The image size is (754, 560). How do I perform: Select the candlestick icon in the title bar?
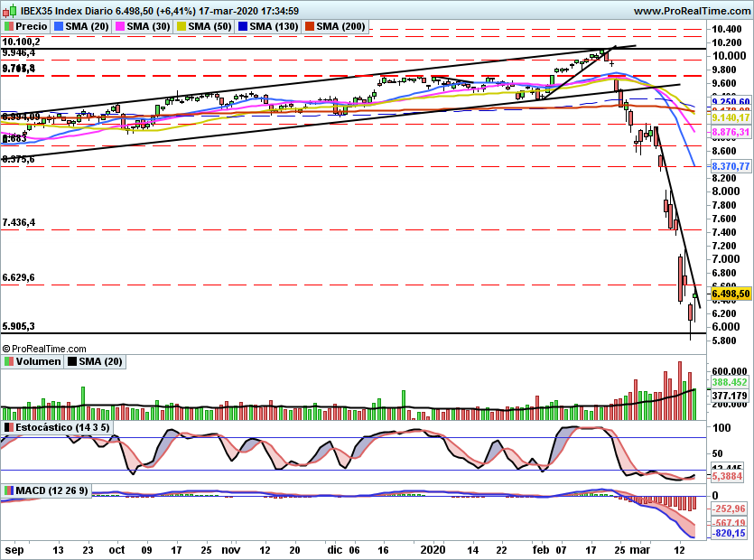click(x=10, y=10)
